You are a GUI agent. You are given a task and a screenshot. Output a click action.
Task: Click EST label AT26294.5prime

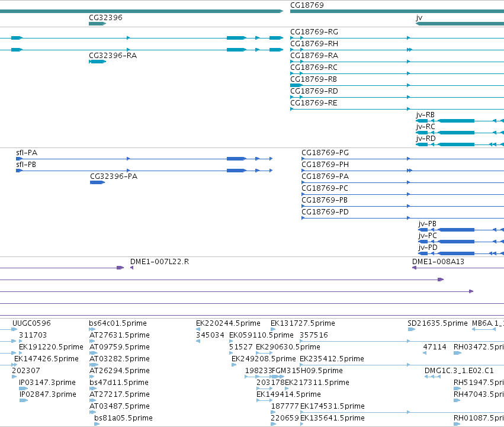[120, 371]
